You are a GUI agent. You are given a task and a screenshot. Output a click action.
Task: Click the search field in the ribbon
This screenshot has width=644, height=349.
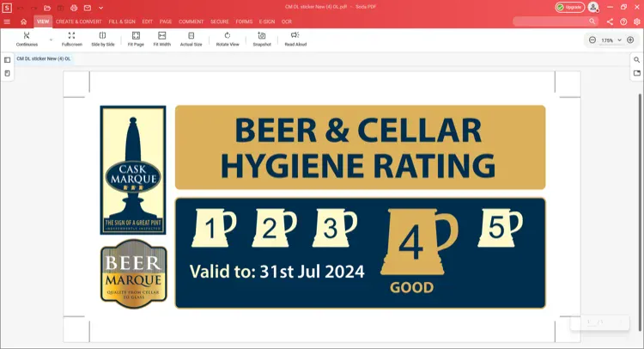tap(555, 21)
